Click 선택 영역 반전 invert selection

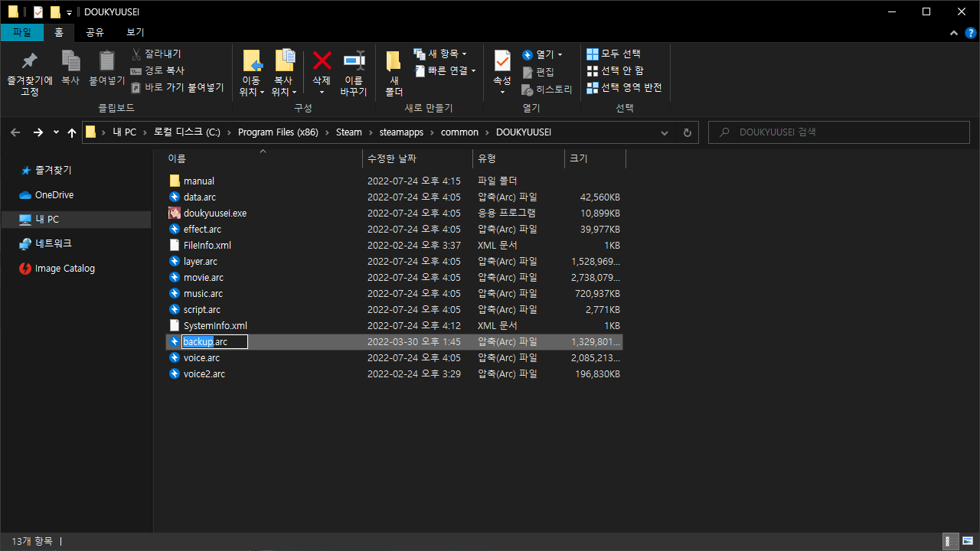point(624,87)
